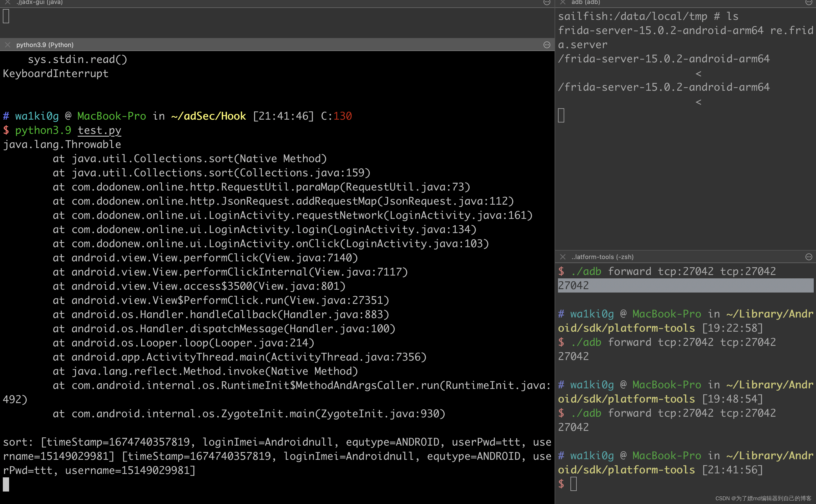Close the ..latform-tools (-zsh) pane

point(563,257)
